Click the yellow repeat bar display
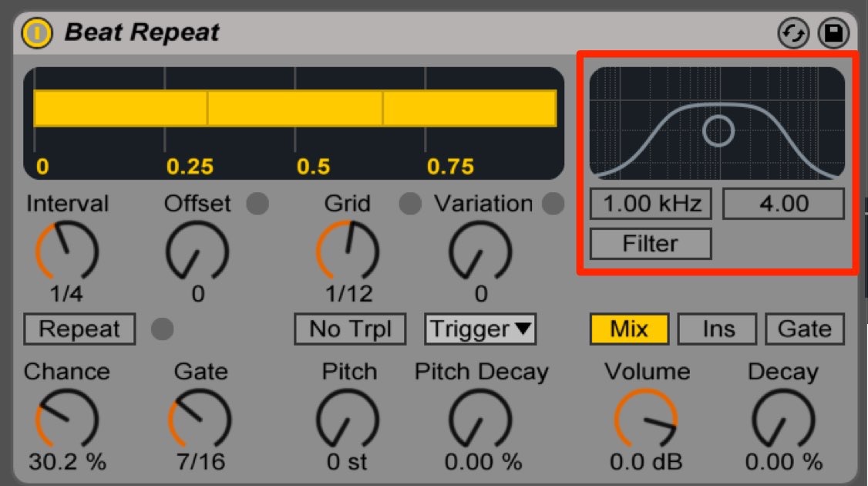 point(295,108)
